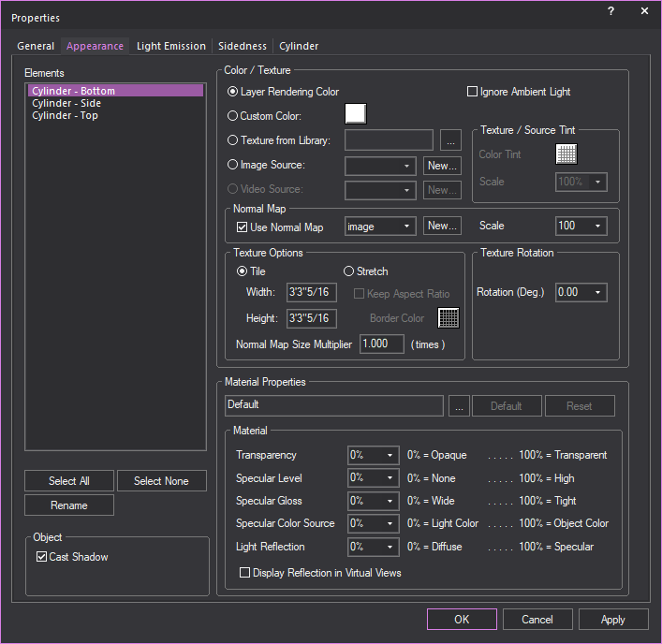Click the white Custom Color swatch
662x644 pixels.
[356, 114]
